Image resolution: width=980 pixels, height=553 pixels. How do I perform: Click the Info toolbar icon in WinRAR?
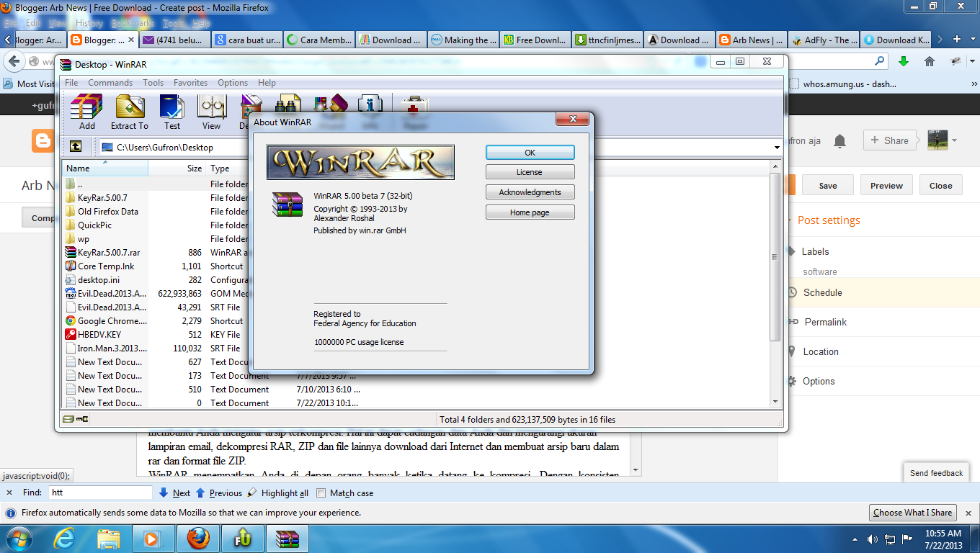click(x=370, y=106)
